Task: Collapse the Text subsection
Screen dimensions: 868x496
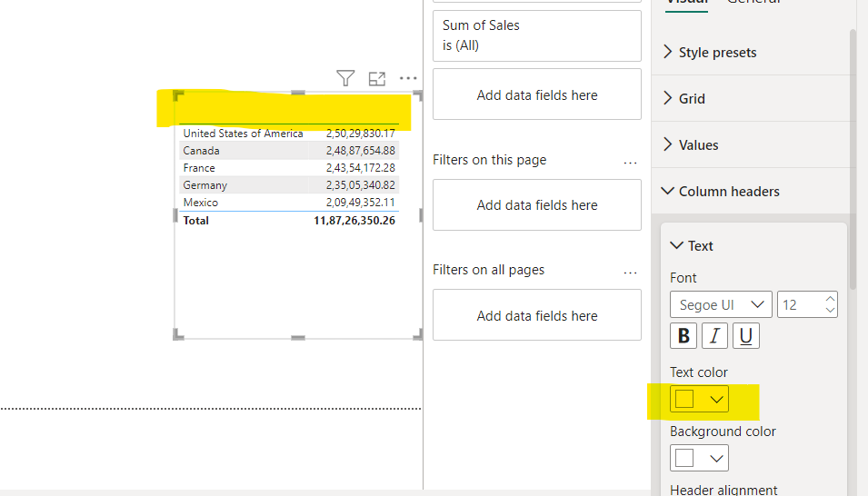Action: (692, 246)
